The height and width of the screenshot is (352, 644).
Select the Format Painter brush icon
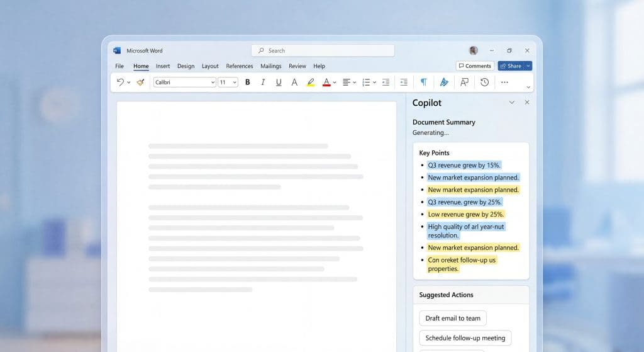click(141, 82)
